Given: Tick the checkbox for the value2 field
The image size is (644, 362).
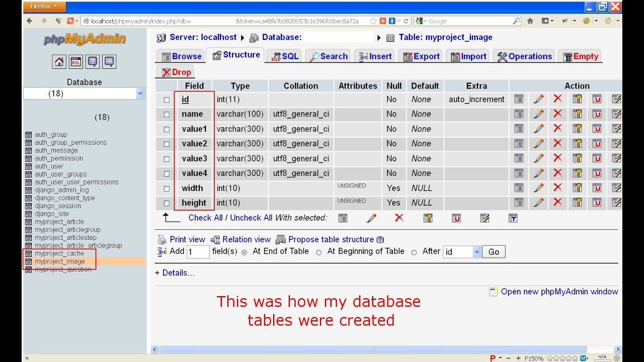Looking at the screenshot, I should 167,144.
